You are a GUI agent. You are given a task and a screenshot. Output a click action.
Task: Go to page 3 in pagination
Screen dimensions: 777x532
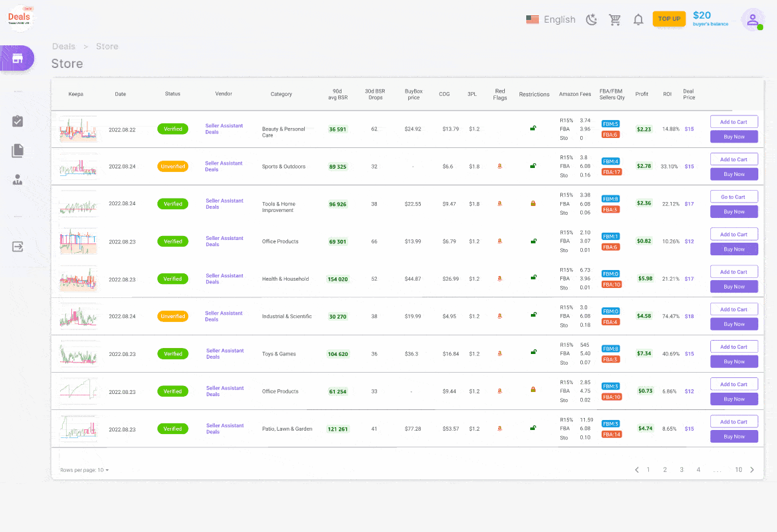pos(682,470)
